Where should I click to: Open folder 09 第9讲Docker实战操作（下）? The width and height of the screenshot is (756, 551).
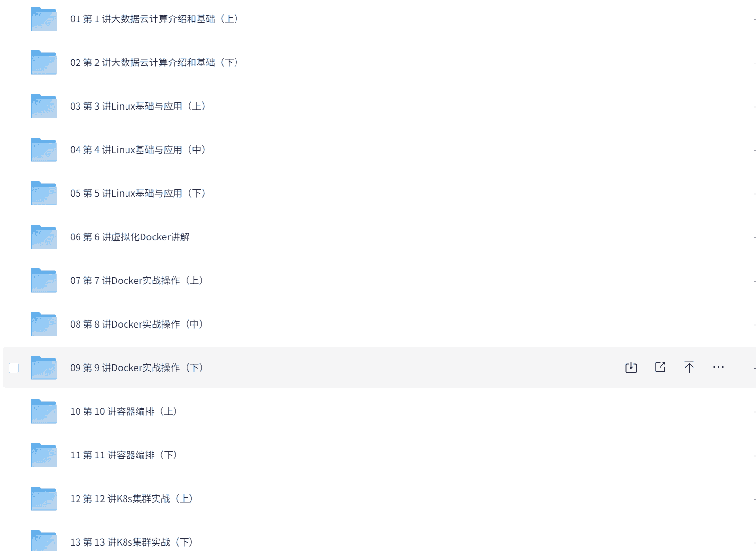click(137, 368)
